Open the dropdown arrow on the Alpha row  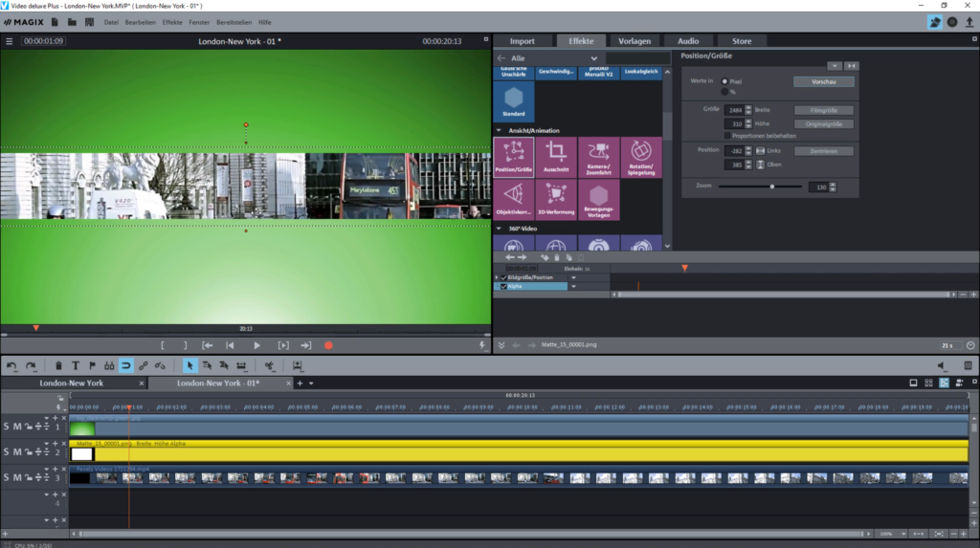click(574, 286)
